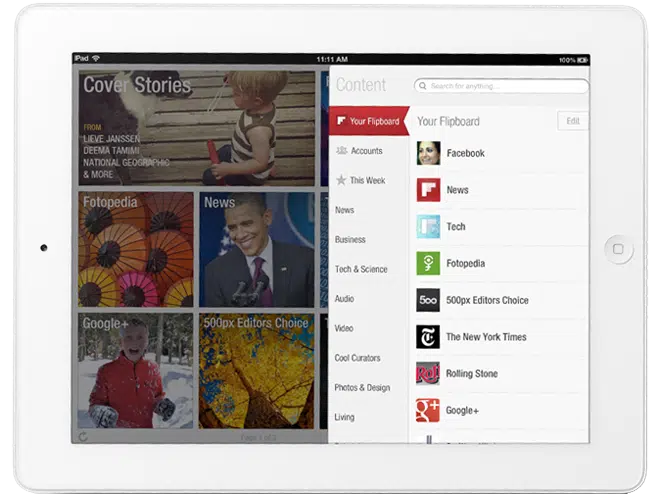Tap the Google+ red icon

tap(428, 410)
